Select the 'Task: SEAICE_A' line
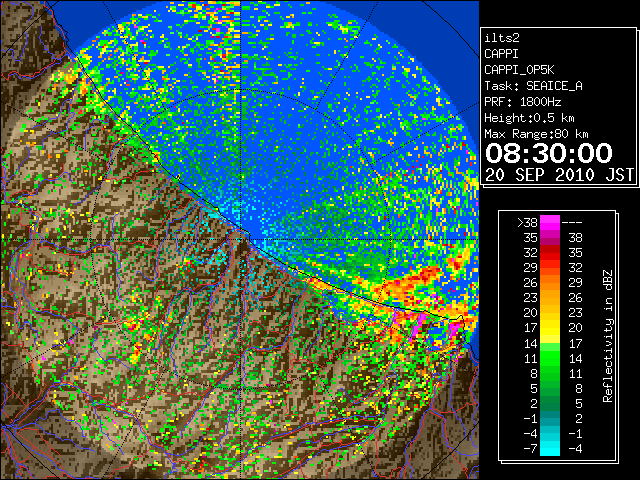The height and width of the screenshot is (480, 640). [x=533, y=86]
